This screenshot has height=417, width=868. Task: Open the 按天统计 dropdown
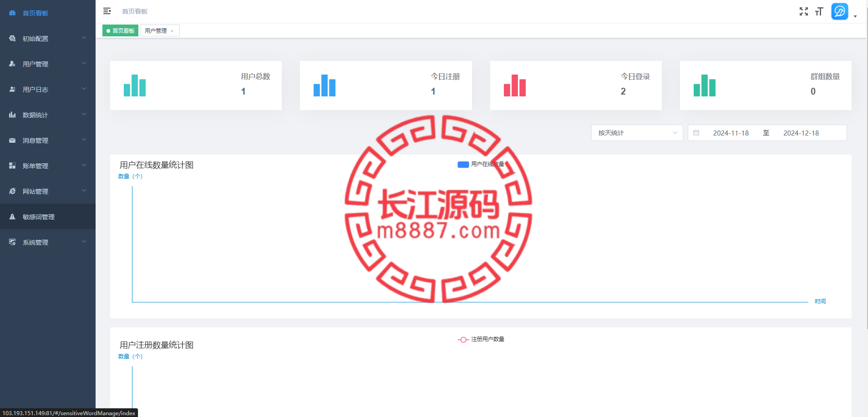click(637, 133)
